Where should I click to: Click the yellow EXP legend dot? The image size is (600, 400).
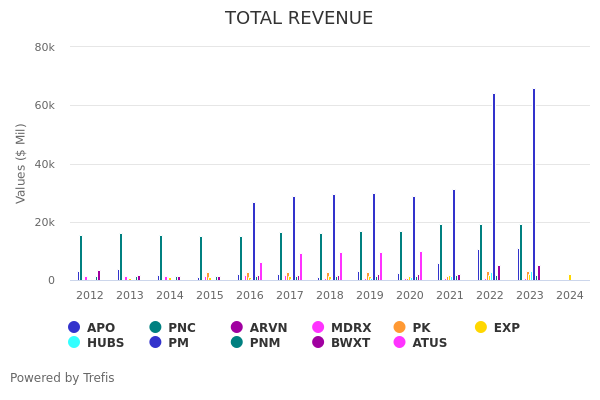481,328
